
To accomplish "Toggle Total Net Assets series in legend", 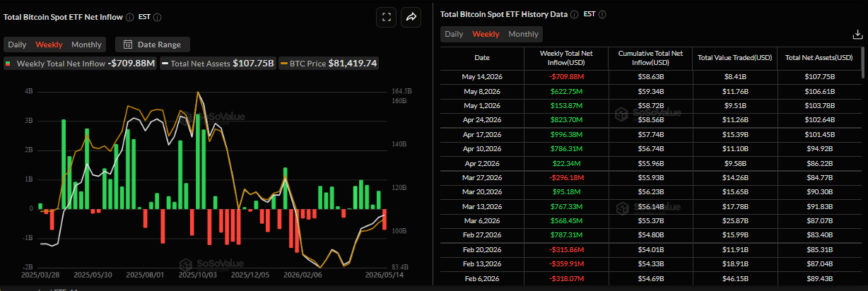I will [x=218, y=64].
